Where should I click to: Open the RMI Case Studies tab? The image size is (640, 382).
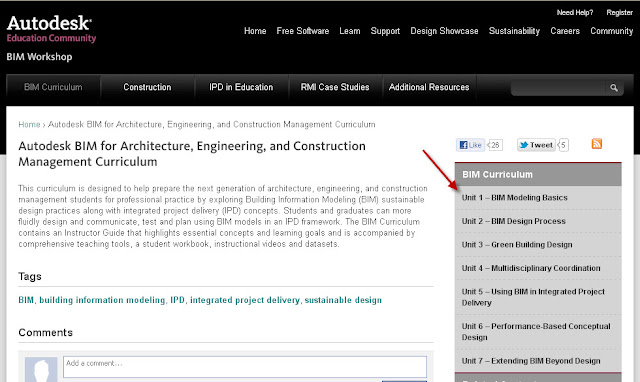coord(335,87)
